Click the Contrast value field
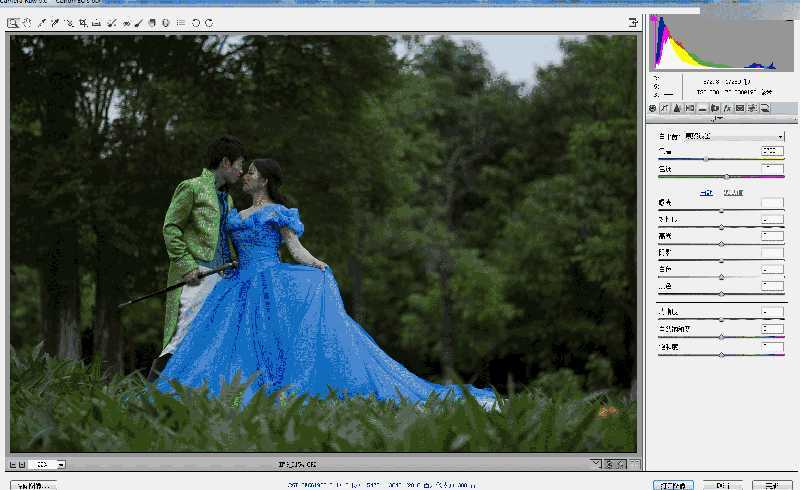 tap(772, 219)
